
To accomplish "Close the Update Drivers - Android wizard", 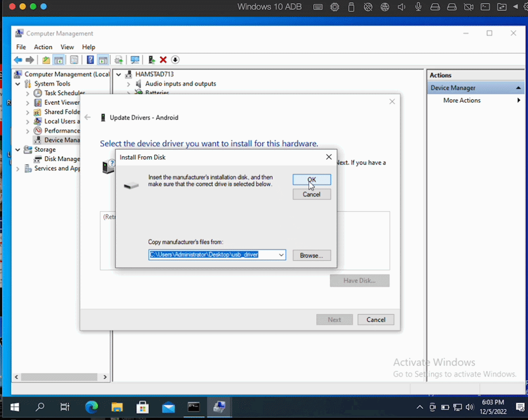I will 392,101.
